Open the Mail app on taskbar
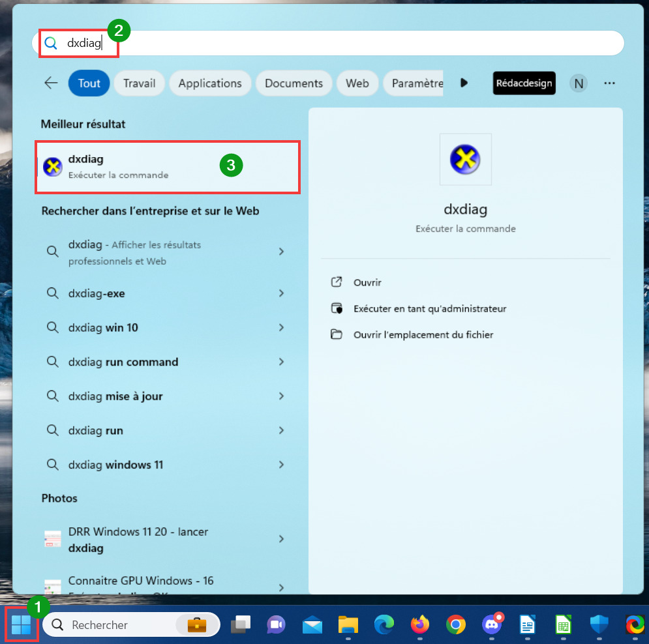Screen dimensions: 649x644 click(312, 624)
